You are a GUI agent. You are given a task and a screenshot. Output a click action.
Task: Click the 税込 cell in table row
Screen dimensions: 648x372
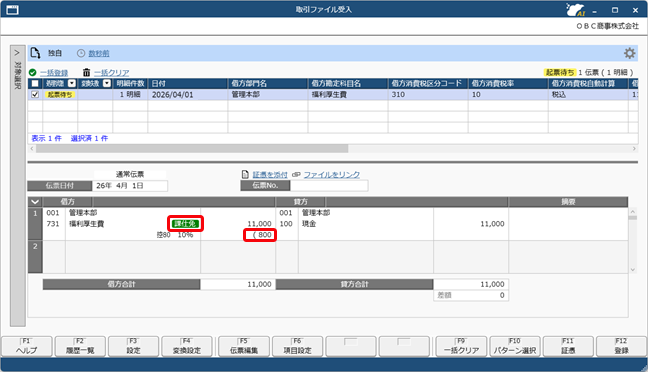pyautogui.click(x=588, y=95)
